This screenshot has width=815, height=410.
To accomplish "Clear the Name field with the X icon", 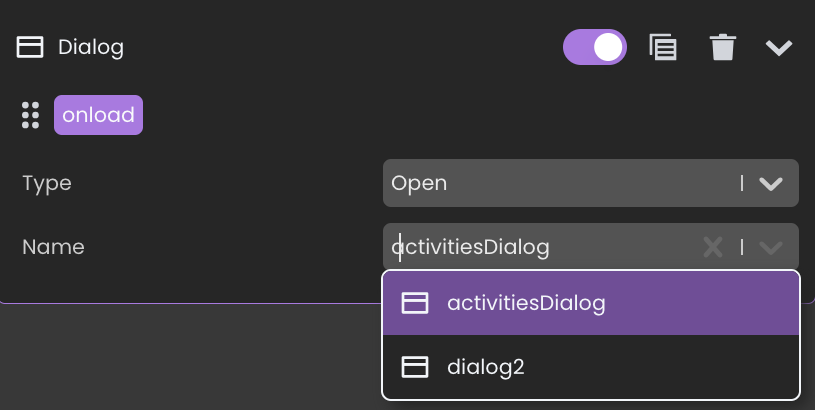I will (713, 247).
